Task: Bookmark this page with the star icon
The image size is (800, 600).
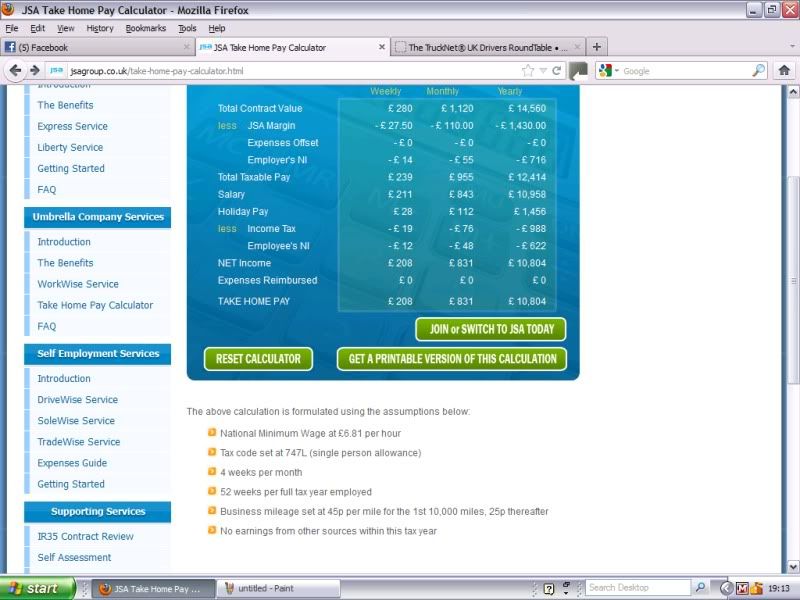Action: 528,71
